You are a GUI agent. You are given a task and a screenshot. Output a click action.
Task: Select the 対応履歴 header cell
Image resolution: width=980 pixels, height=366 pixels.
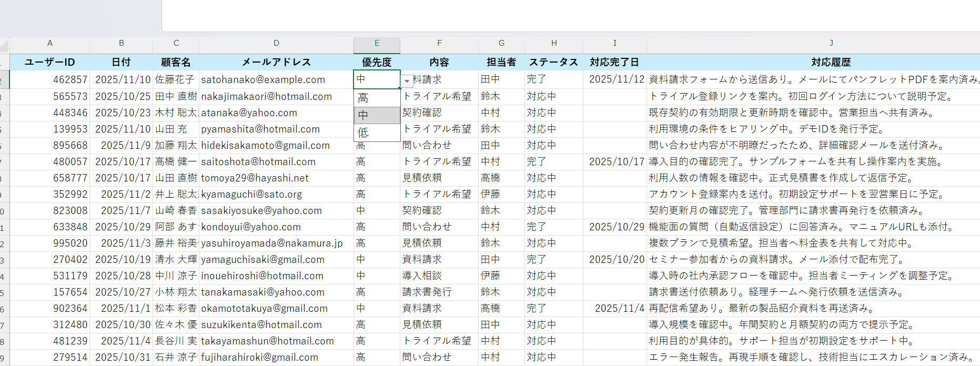pos(831,62)
